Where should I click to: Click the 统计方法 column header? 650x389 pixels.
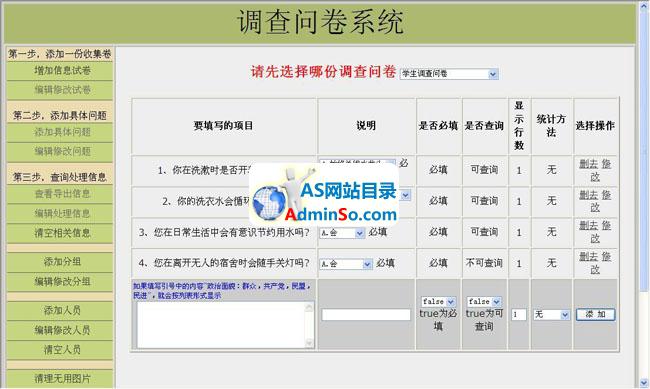551,126
